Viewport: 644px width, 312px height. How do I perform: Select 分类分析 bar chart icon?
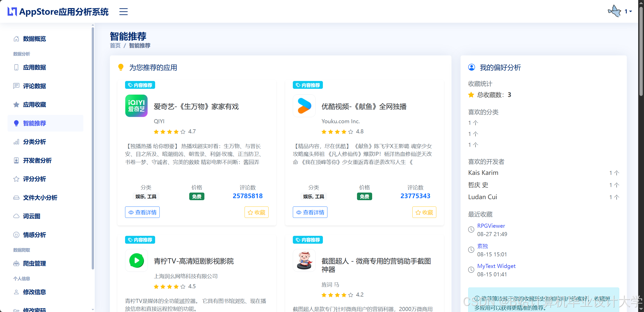[16, 142]
